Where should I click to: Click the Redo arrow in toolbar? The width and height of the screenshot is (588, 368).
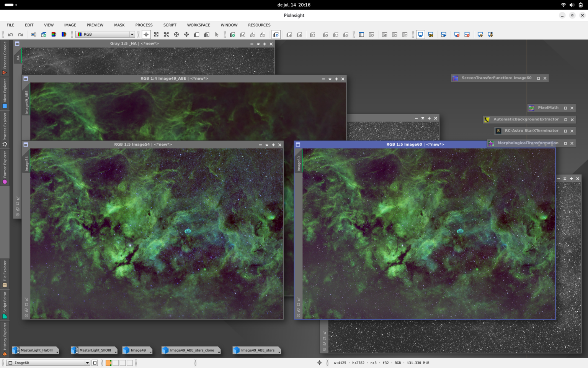coord(20,34)
